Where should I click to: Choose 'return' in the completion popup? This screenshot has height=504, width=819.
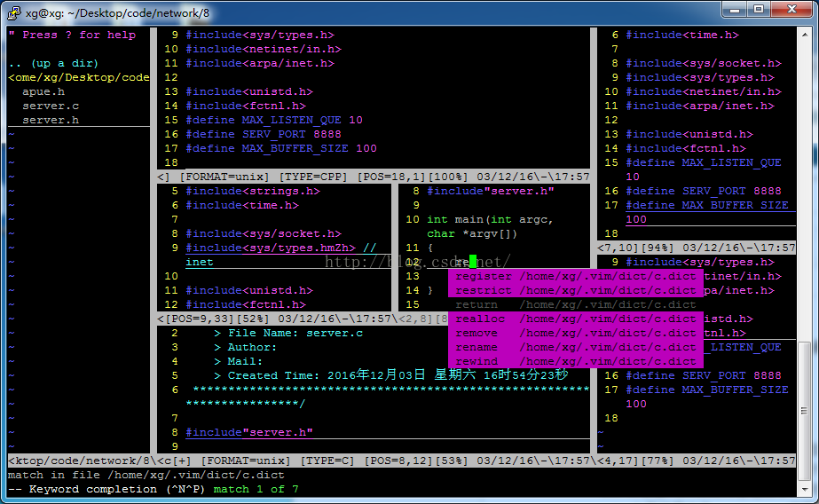(576, 304)
